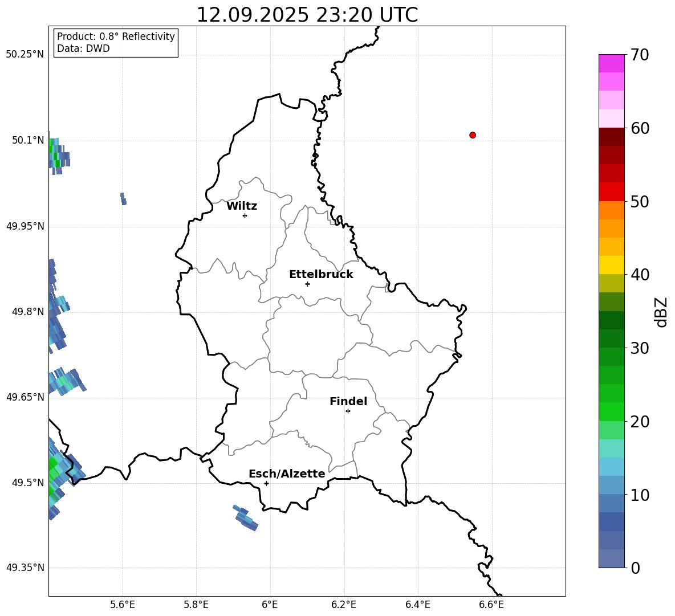This screenshot has height=616, width=675.
Task: Click the 49.95°N latitude label
Action: tap(25, 226)
